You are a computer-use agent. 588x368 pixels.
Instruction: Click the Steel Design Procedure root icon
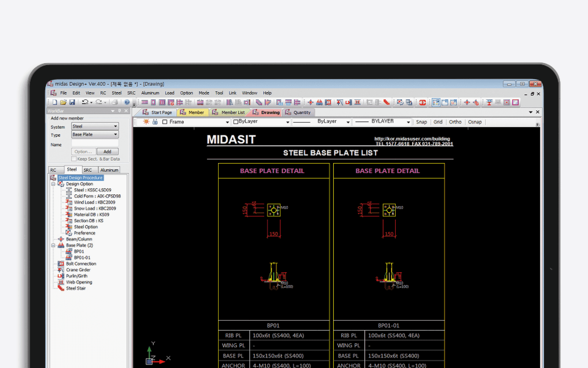[53, 178]
